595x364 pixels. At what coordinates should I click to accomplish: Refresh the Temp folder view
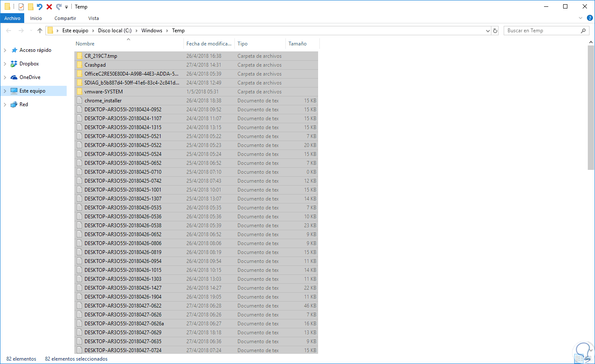[x=495, y=31]
